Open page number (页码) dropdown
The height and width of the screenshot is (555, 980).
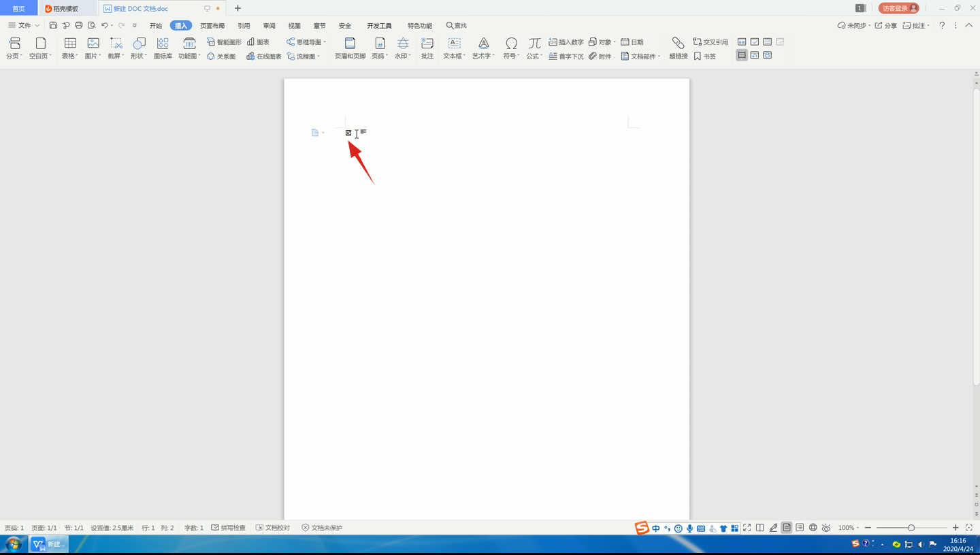[380, 48]
